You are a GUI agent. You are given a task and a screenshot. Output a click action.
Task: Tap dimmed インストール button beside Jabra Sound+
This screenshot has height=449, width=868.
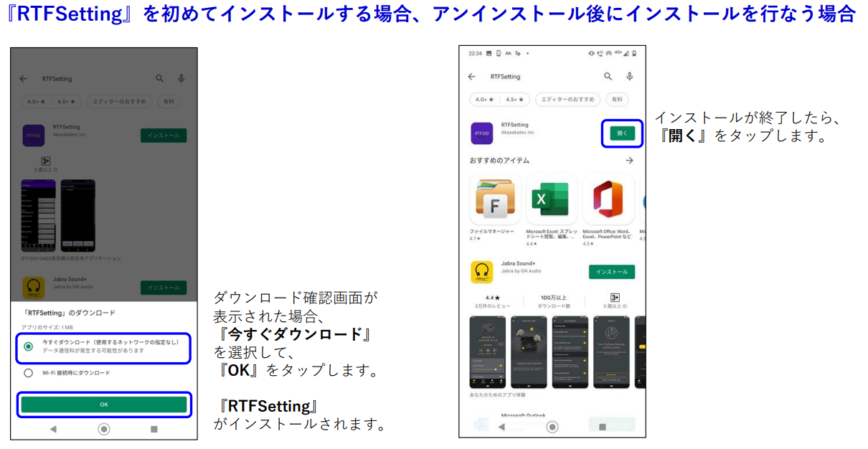pos(164,288)
